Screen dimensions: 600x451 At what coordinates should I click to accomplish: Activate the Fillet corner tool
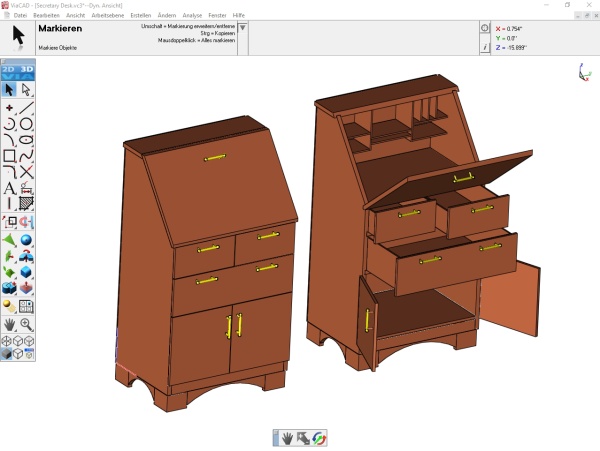(x=10, y=172)
